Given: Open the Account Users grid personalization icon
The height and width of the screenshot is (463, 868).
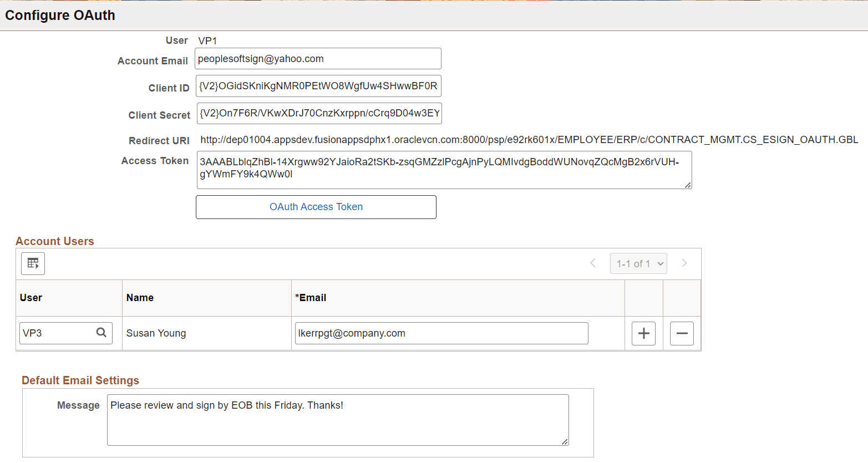Looking at the screenshot, I should [x=32, y=263].
